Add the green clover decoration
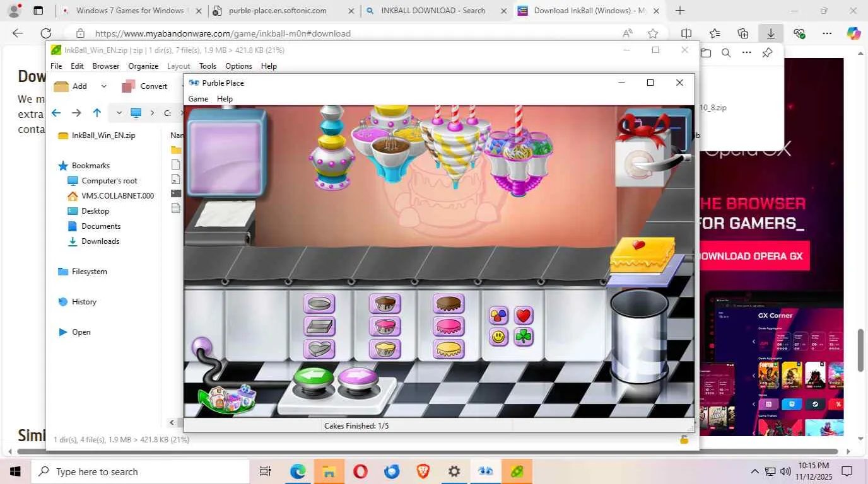Viewport: 868px width, 484px height. (x=524, y=337)
